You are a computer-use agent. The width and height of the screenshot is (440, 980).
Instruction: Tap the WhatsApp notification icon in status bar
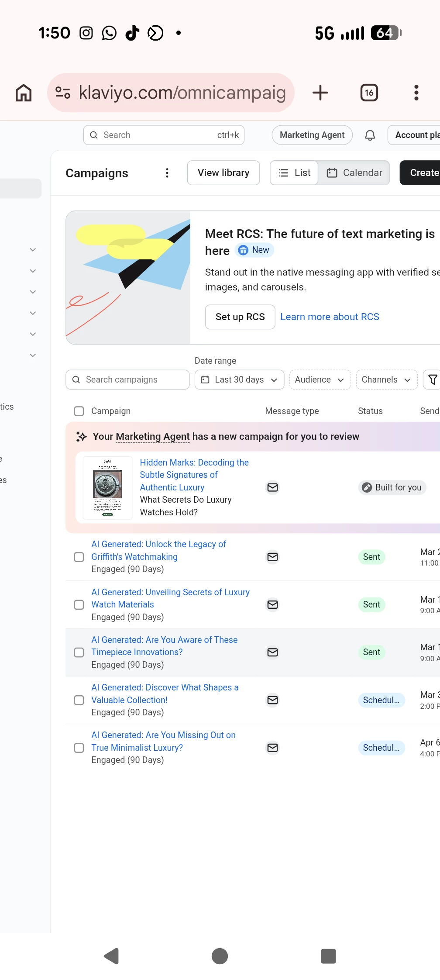coord(109,33)
